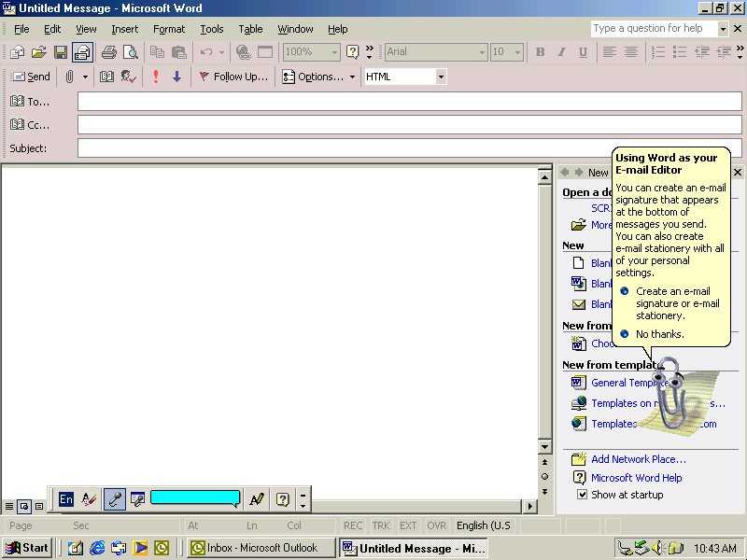Click the Insert Hyperlink globe icon
Viewport: 747px width, 560px height.
(244, 52)
